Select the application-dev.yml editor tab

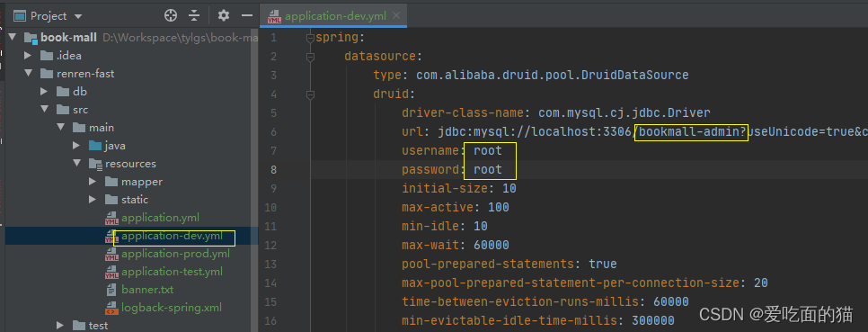pos(334,15)
